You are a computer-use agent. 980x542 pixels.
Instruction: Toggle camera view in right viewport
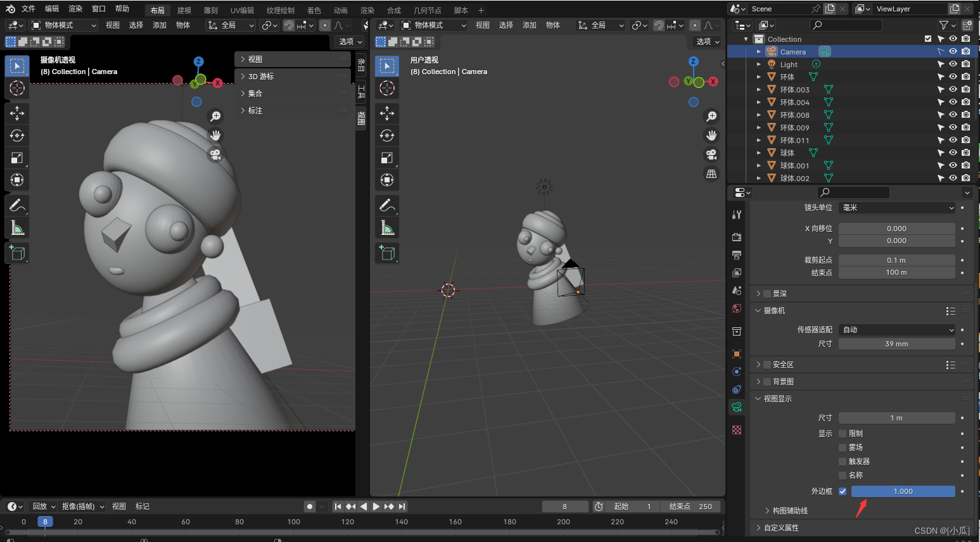(711, 154)
